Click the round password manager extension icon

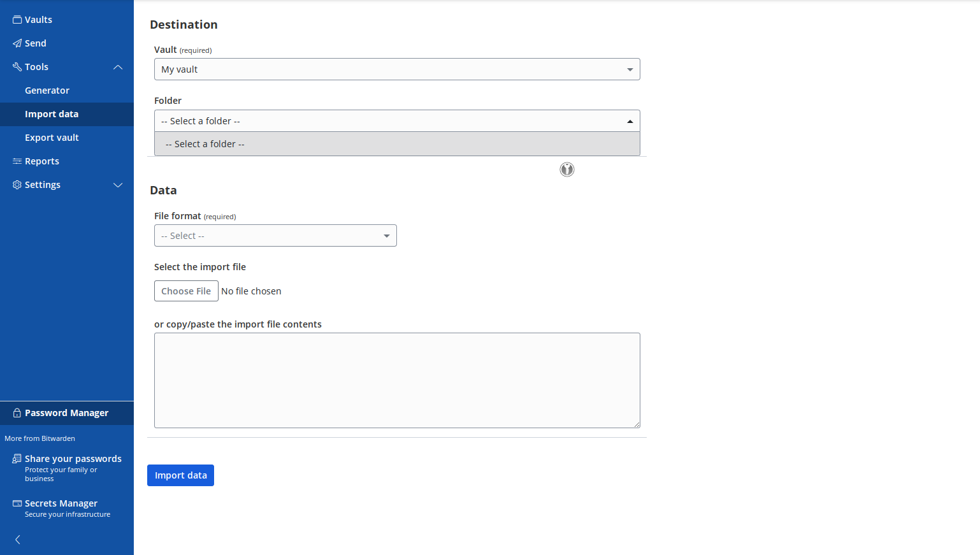[567, 169]
